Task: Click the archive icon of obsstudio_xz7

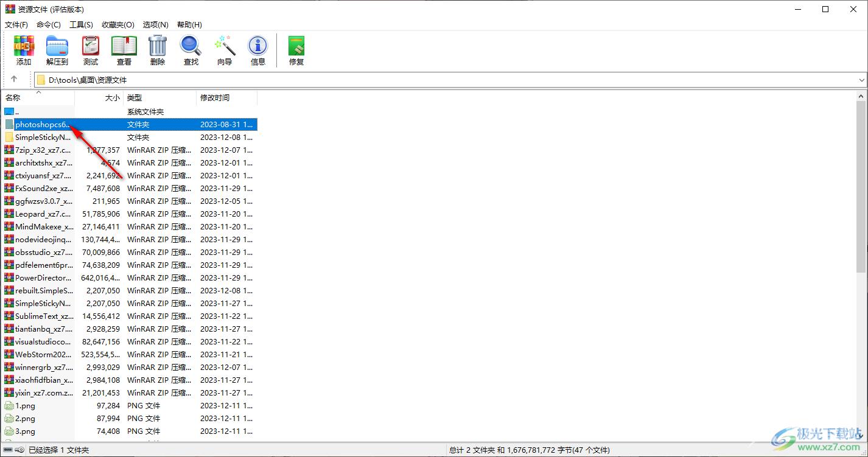Action: coord(9,252)
